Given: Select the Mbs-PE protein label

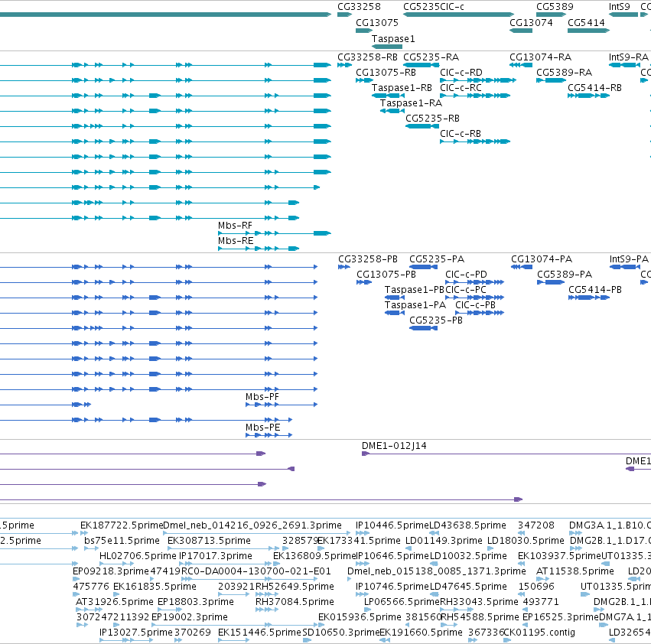Looking at the screenshot, I should 263,428.
